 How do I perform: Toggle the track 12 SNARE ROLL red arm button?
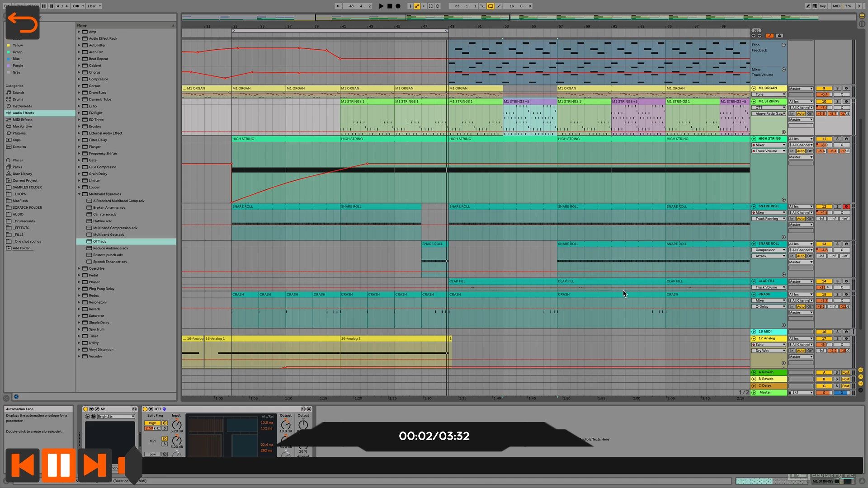846,206
